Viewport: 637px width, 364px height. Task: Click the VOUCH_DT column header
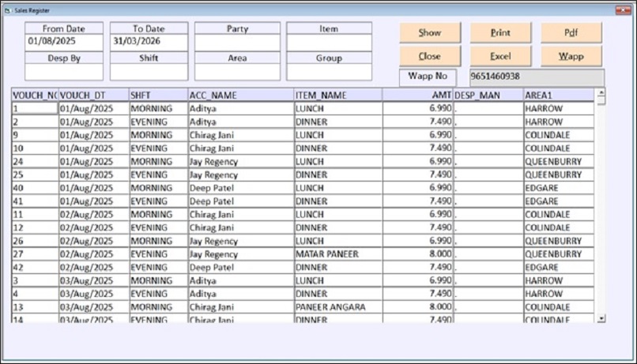pyautogui.click(x=94, y=96)
